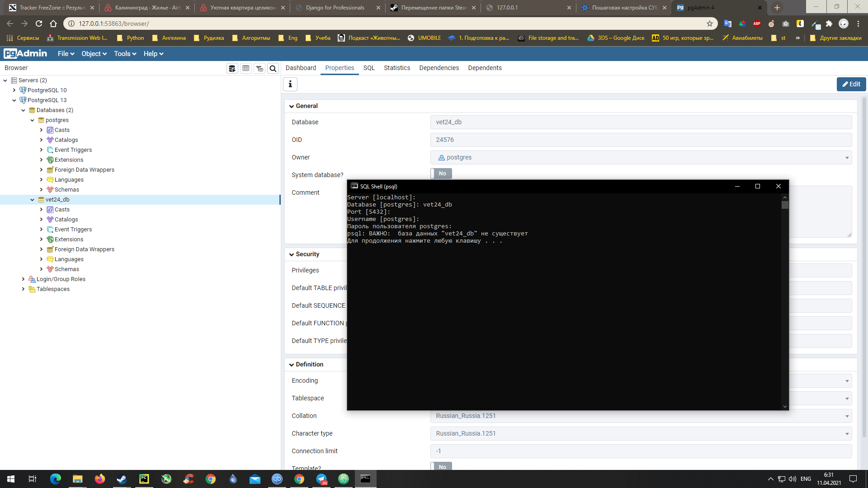Click the Edit button
The width and height of the screenshot is (868, 488).
(851, 84)
